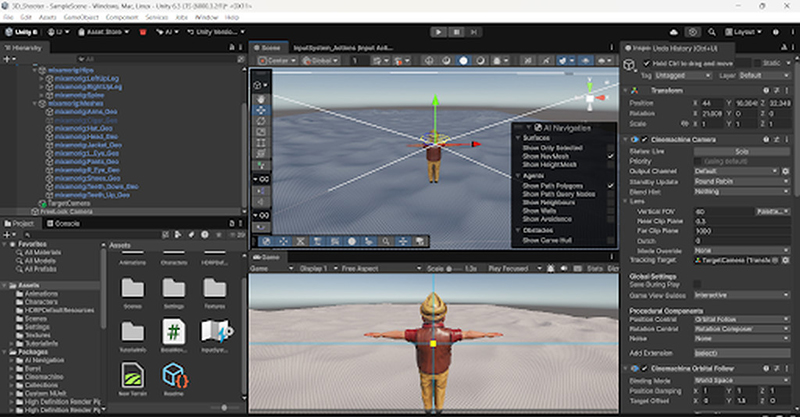Toggle Show Path Query Nodes checkbox
800x417 pixels.
coord(611,194)
